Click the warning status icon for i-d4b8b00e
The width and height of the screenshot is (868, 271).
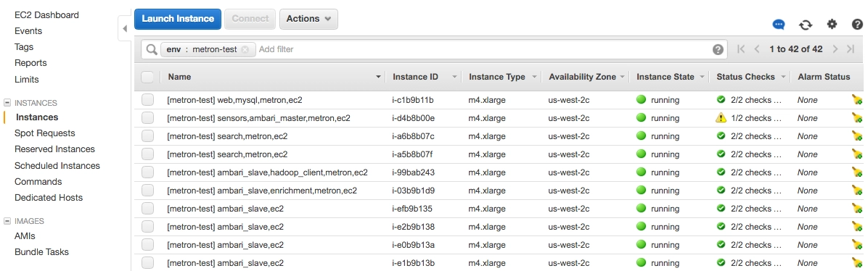pos(721,118)
